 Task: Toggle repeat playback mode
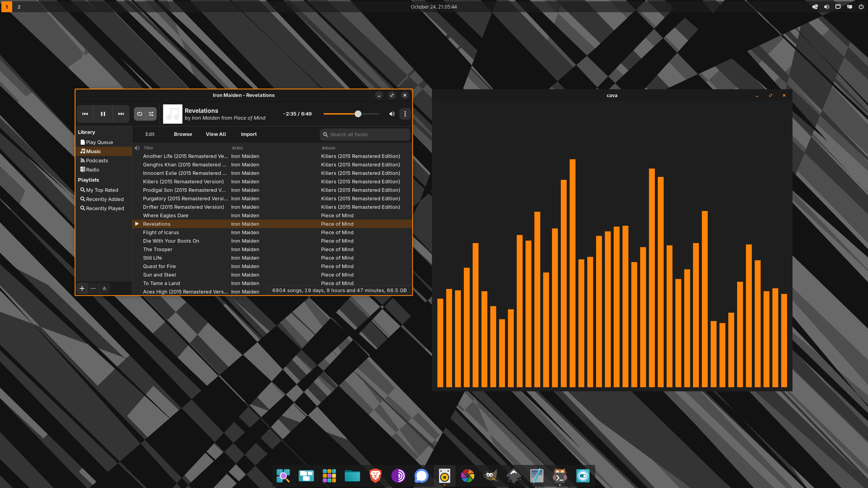[139, 114]
